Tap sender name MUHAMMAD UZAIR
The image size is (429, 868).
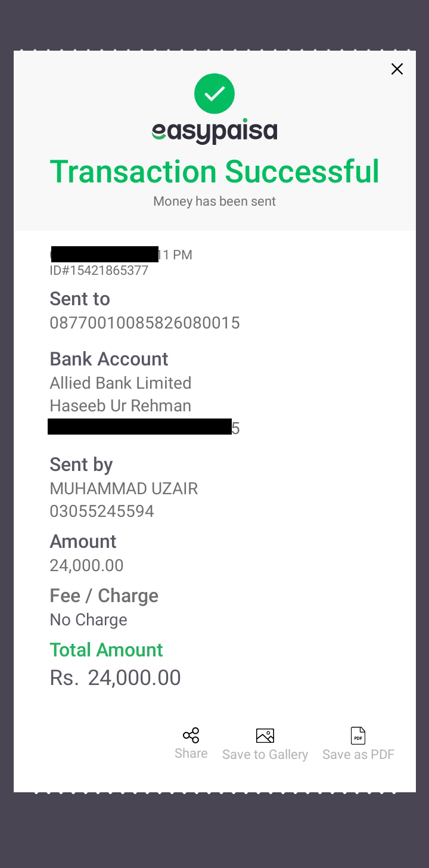[124, 489]
